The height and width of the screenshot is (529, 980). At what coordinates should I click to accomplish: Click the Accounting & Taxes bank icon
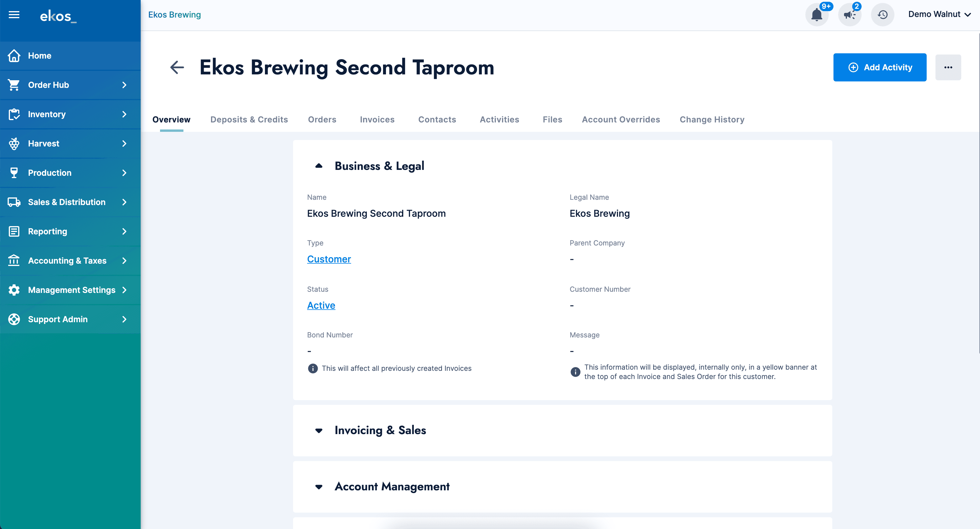click(14, 260)
